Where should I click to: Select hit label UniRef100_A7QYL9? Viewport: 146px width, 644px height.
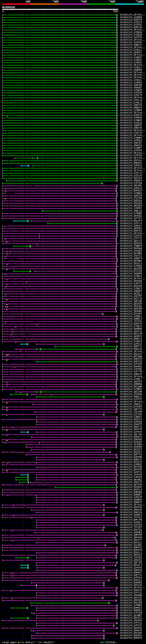pyautogui.click(x=131, y=22)
